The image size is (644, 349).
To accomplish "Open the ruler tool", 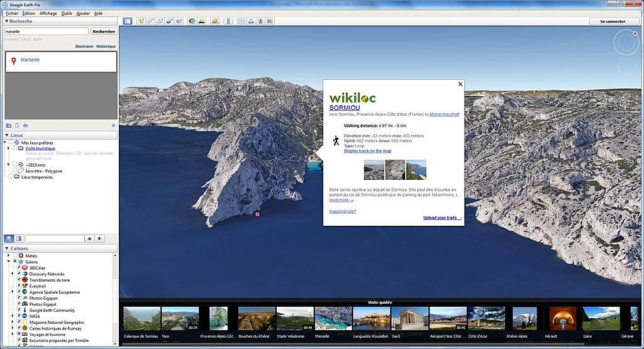I will (228, 21).
